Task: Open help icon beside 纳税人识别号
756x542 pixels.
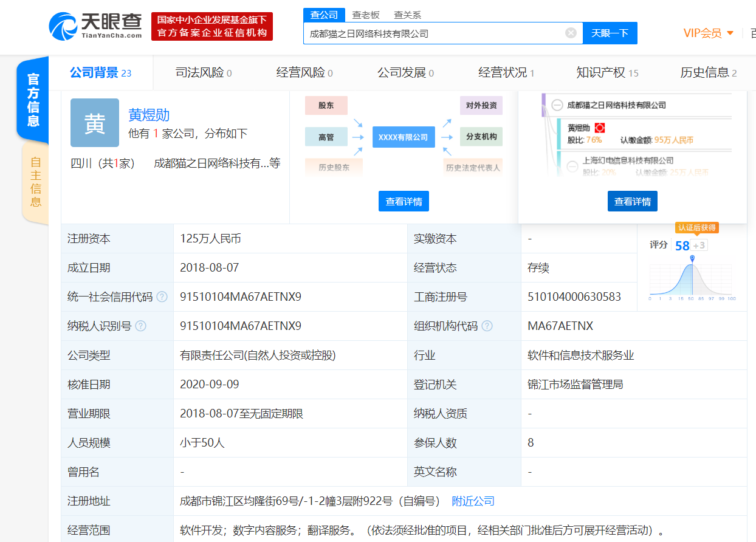Action: 140,326
